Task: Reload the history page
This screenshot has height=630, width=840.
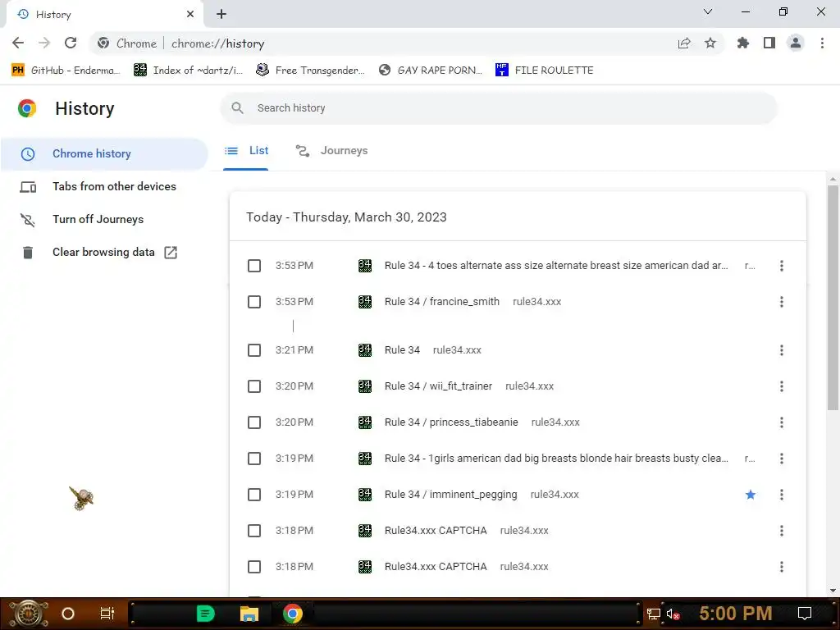Action: pyautogui.click(x=71, y=43)
